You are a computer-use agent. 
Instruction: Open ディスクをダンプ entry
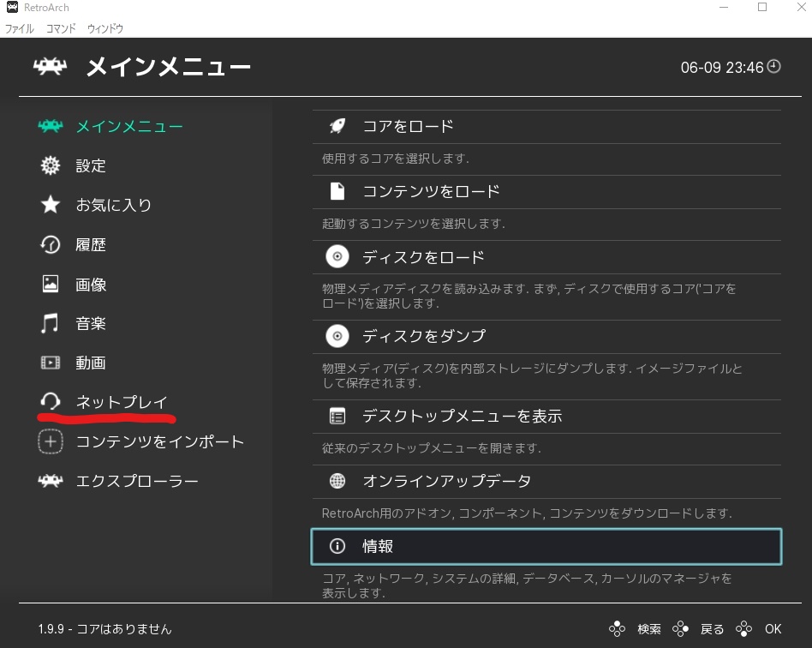(x=546, y=337)
